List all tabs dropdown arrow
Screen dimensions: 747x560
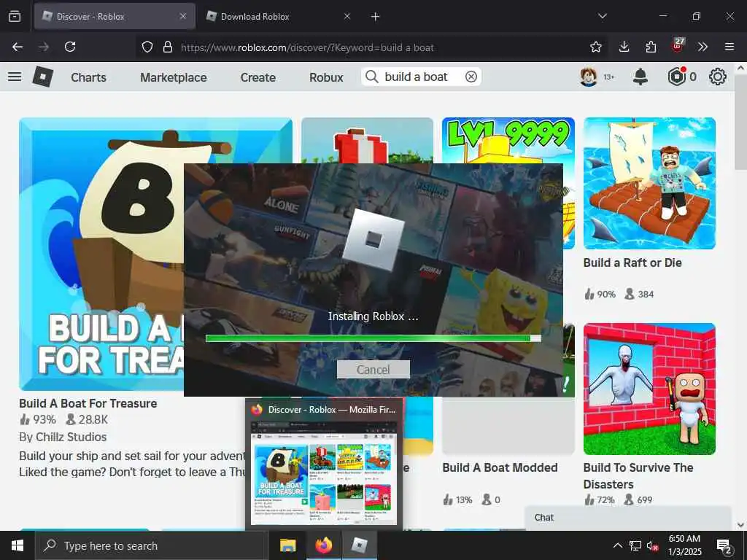point(602,16)
